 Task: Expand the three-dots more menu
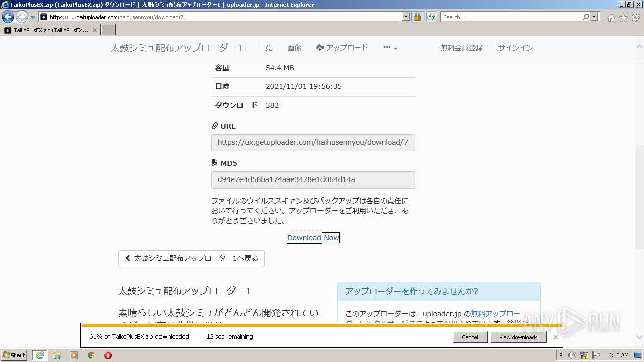[x=390, y=48]
